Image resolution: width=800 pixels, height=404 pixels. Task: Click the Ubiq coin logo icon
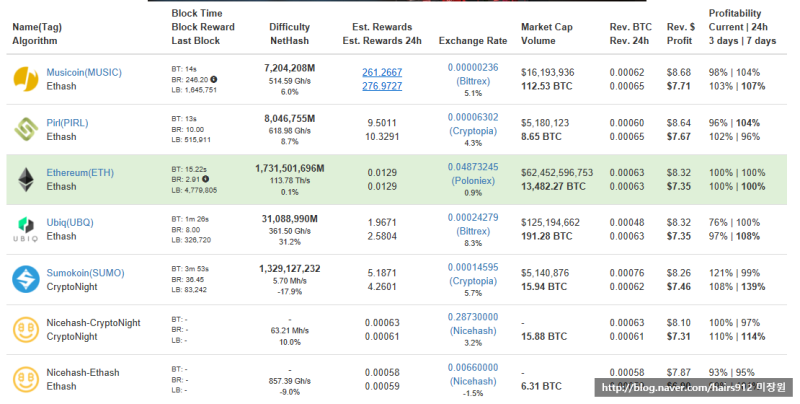click(x=26, y=230)
